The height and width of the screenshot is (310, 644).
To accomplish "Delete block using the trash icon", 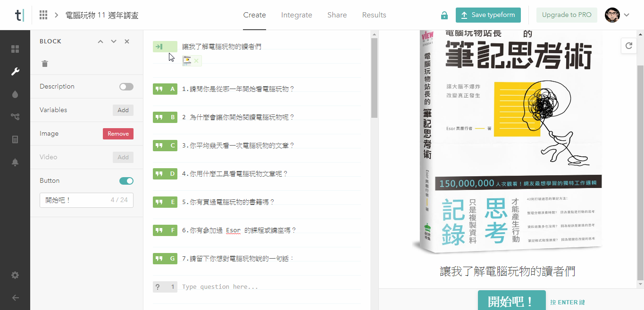I will [45, 64].
